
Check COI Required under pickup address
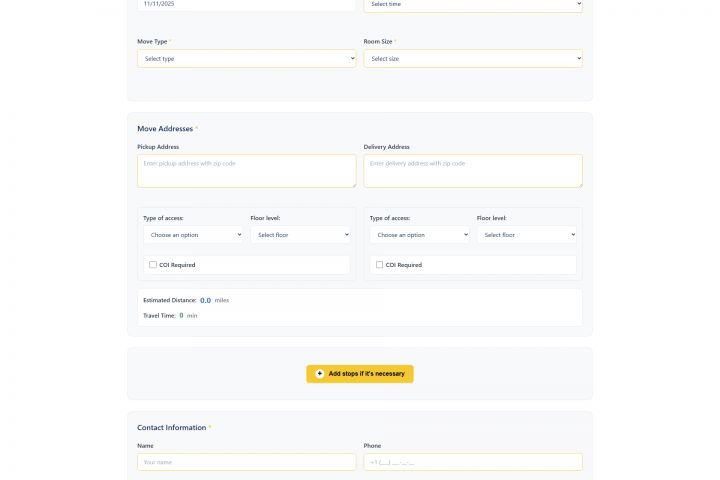[153, 265]
